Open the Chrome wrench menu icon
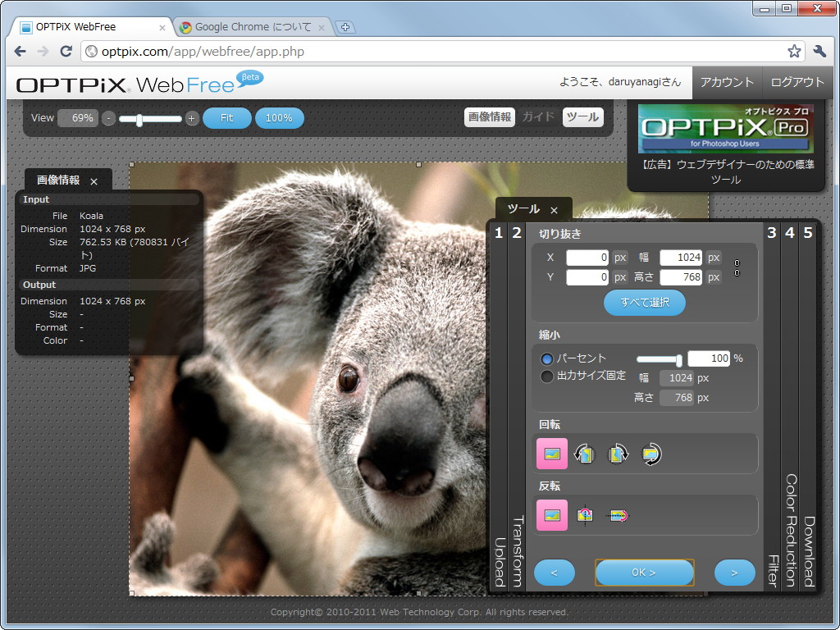 click(819, 50)
